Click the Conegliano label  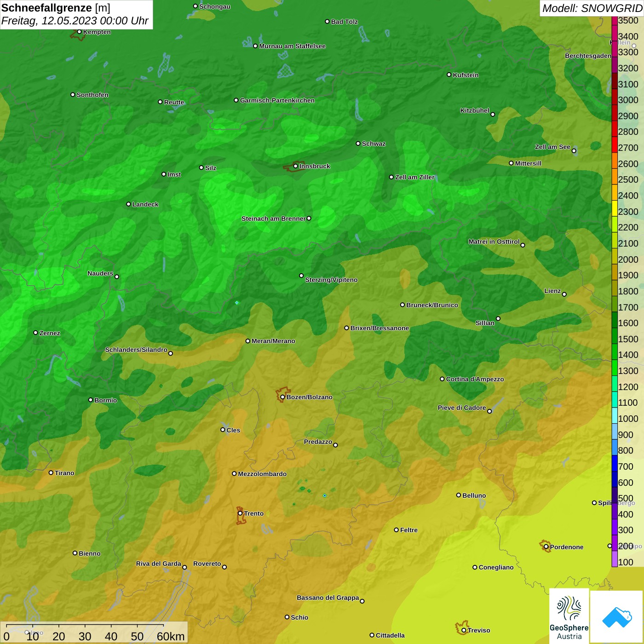[496, 567]
